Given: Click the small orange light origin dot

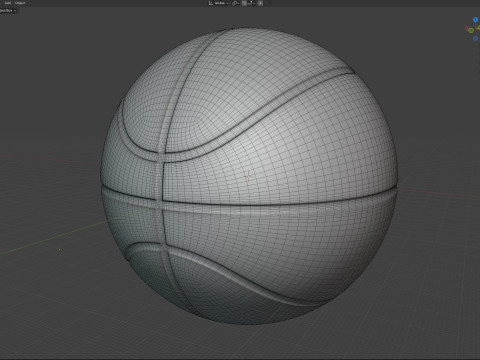Looking at the screenshot, I should [60, 250].
